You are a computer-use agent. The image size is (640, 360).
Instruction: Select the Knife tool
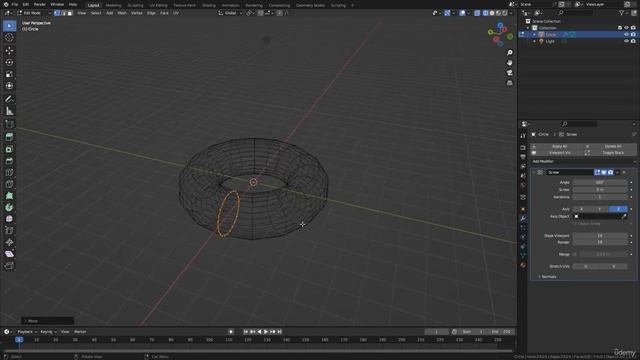(x=9, y=184)
